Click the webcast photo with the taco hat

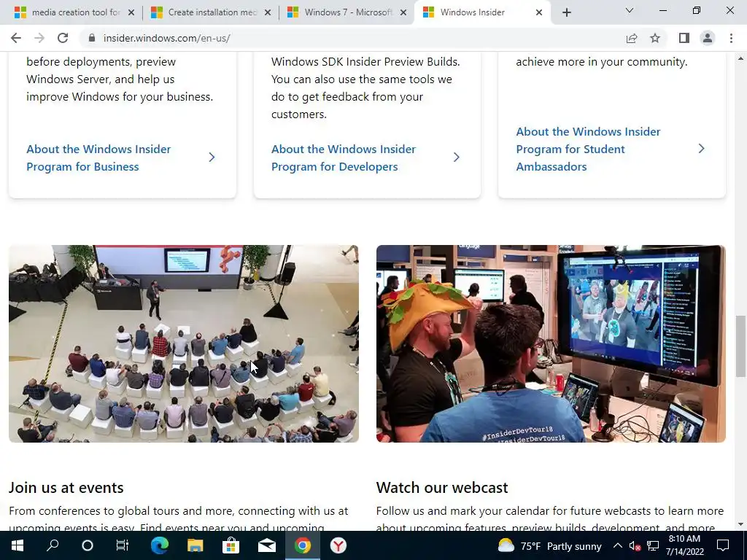[551, 344]
